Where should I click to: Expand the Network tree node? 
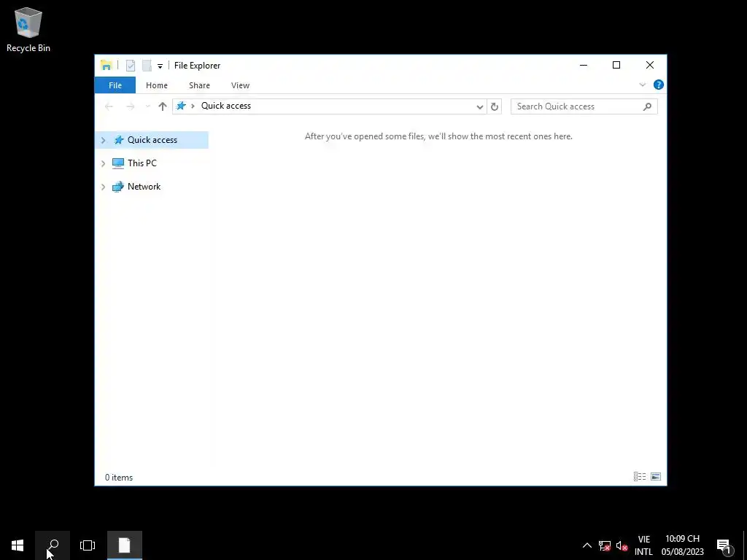point(103,187)
